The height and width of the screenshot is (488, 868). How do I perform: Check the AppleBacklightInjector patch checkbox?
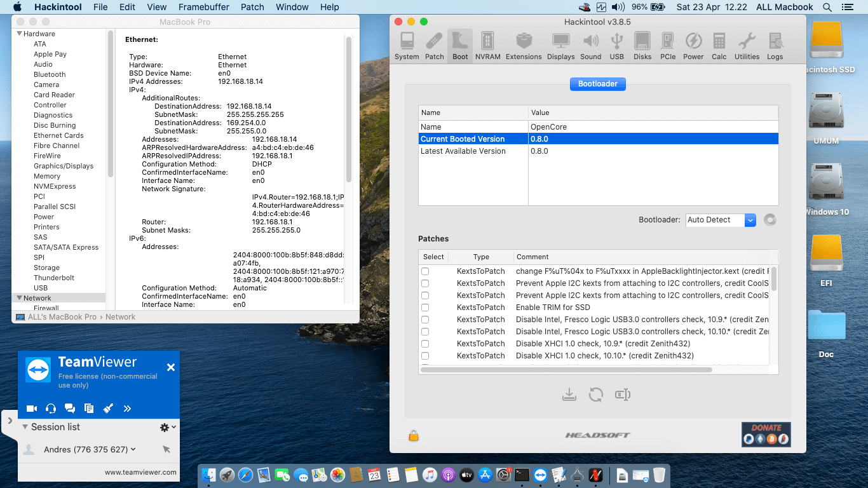pyautogui.click(x=425, y=271)
